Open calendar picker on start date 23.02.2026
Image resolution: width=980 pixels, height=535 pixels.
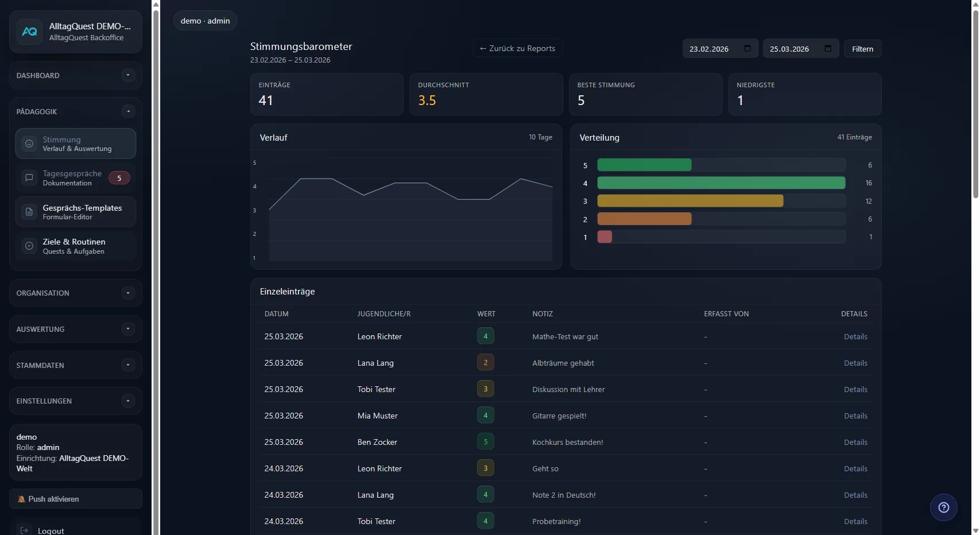coord(747,49)
